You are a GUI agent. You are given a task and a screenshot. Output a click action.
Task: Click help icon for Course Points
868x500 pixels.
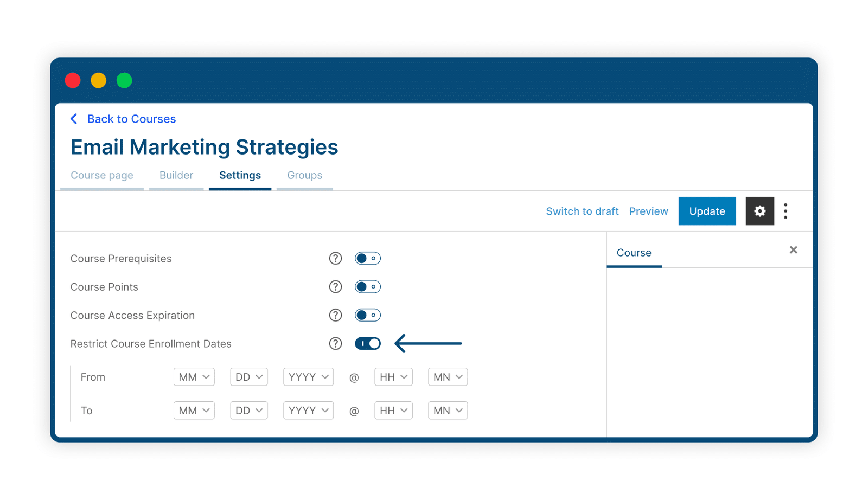tap(335, 287)
